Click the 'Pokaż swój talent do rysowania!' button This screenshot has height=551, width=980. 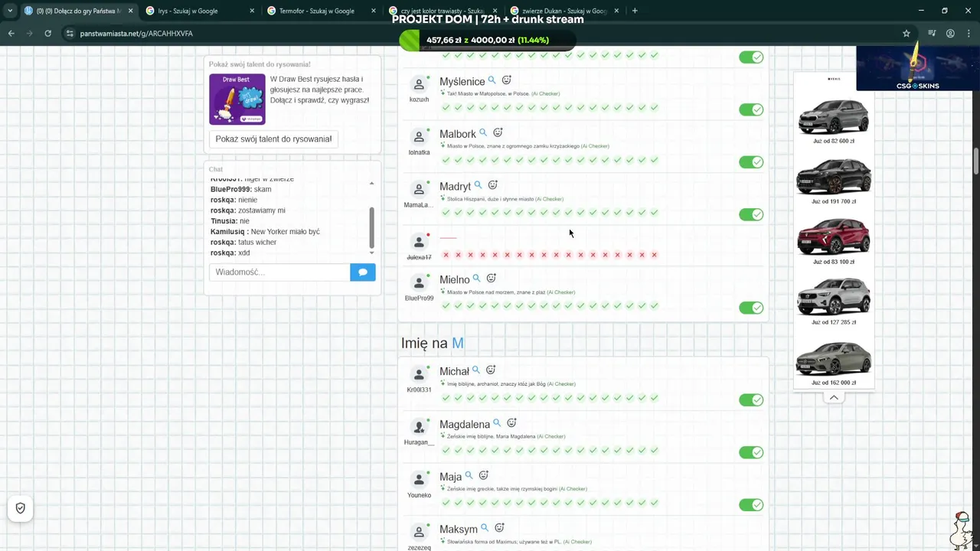click(x=273, y=139)
